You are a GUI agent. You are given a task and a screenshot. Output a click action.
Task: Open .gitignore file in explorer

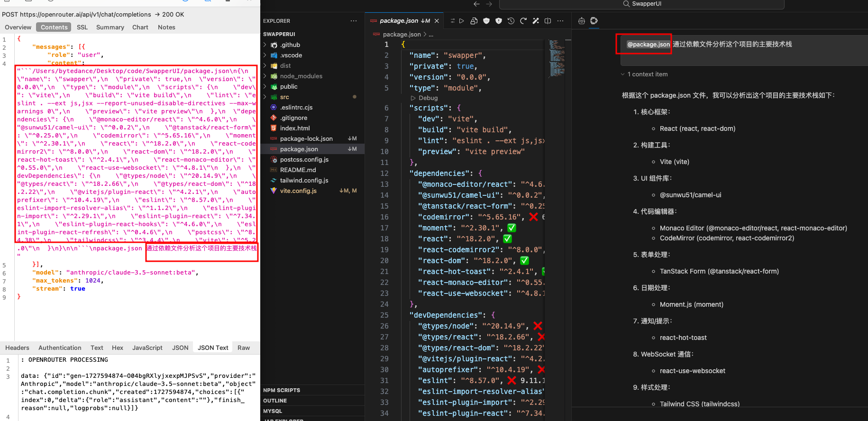pos(293,118)
